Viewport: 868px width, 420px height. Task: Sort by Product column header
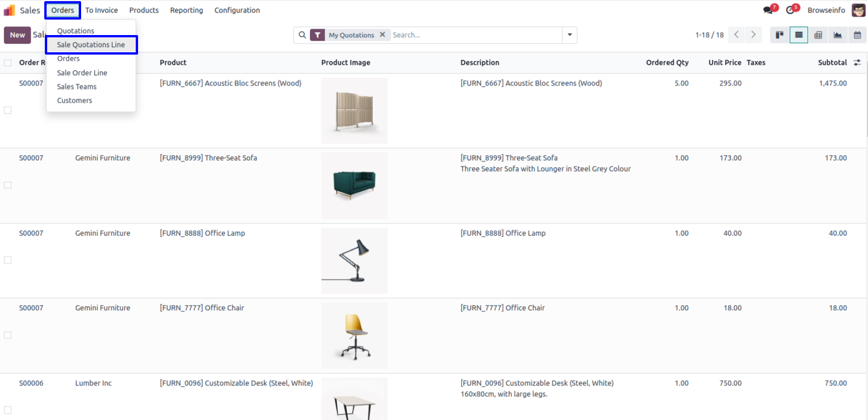(173, 63)
